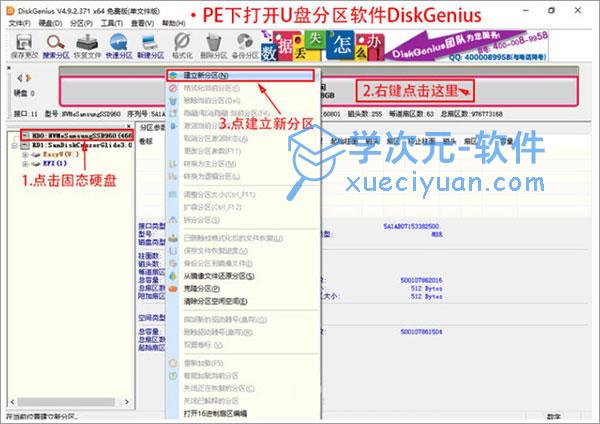Click the drive icon beside EasyU (V:)
This screenshot has height=424, width=600.
[x=36, y=154]
